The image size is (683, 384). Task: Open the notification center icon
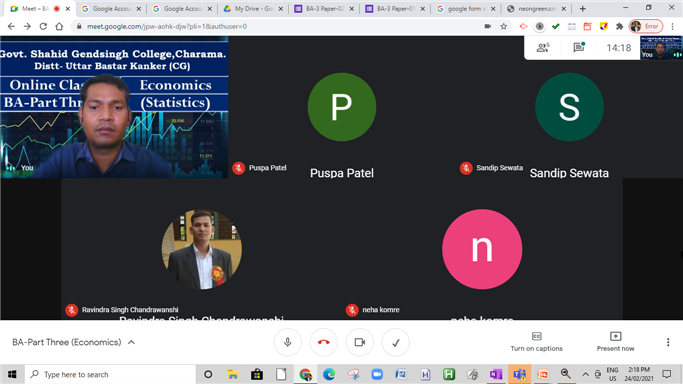(666, 374)
